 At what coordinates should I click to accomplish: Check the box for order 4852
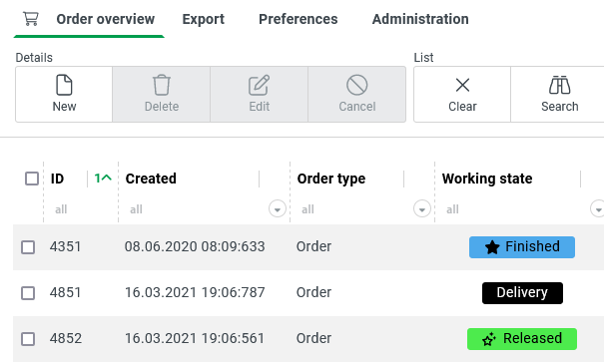[x=28, y=339]
